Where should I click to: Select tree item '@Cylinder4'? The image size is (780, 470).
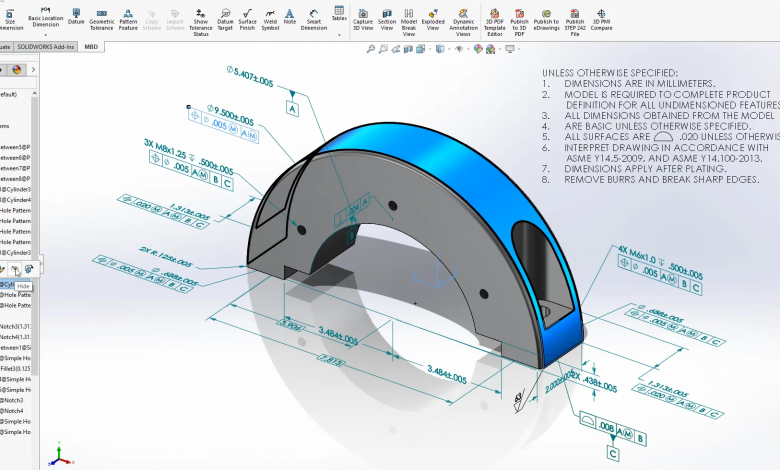[15, 200]
